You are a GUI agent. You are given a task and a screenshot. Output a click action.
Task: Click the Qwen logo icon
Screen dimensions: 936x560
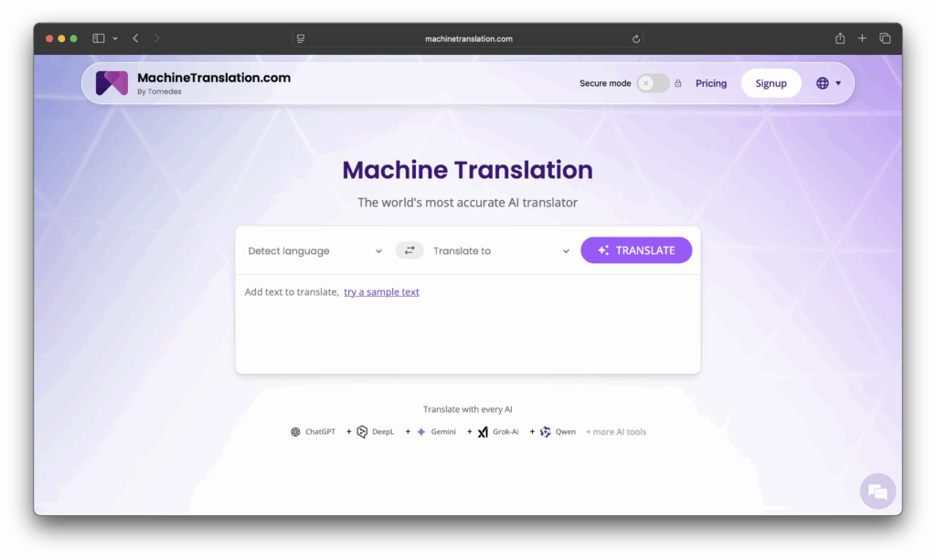(x=545, y=432)
